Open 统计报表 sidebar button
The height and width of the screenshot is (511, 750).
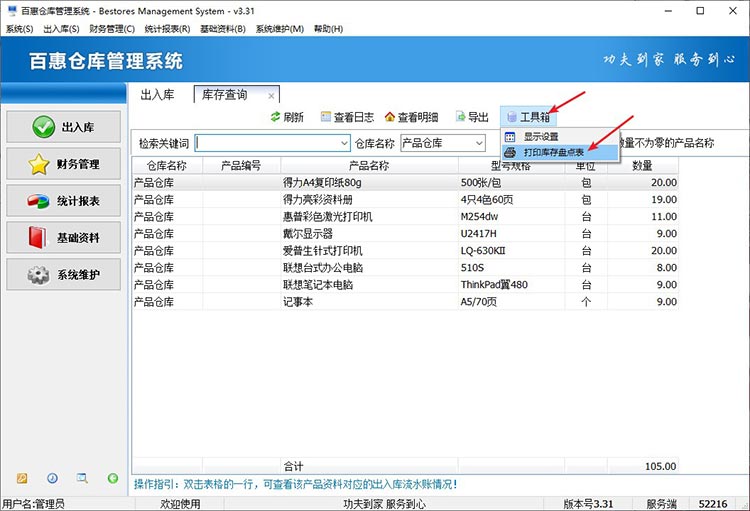[64, 201]
